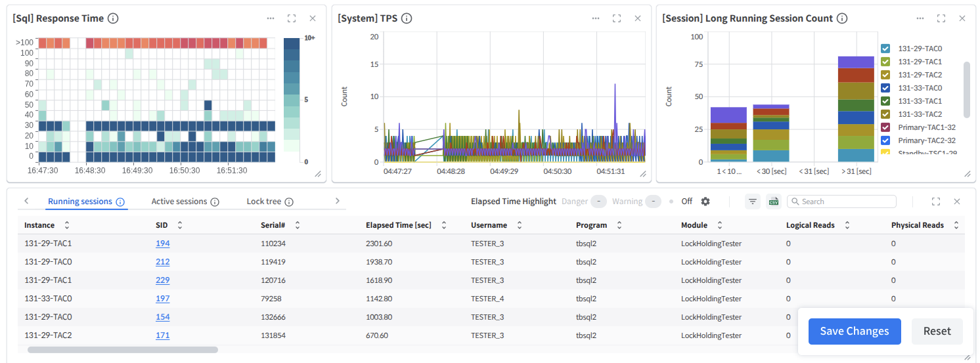Toggle the 131-33-TAC1 legend checkbox
The image size is (980, 363).
[885, 101]
